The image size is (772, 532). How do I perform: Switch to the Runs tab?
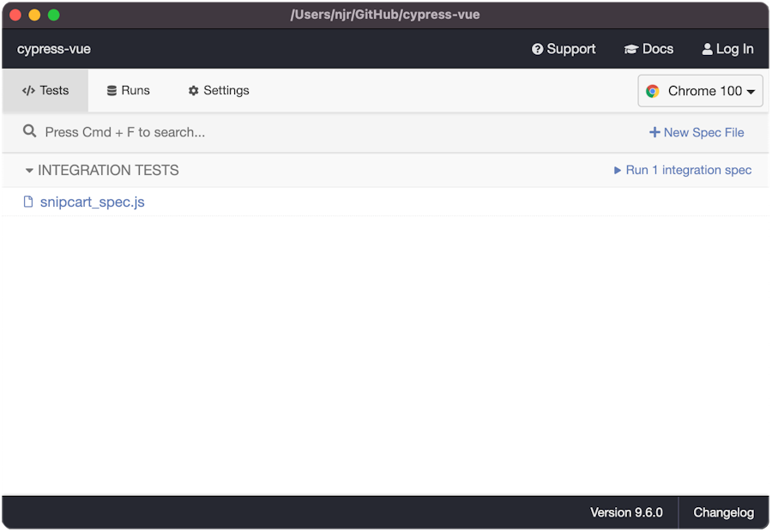129,91
